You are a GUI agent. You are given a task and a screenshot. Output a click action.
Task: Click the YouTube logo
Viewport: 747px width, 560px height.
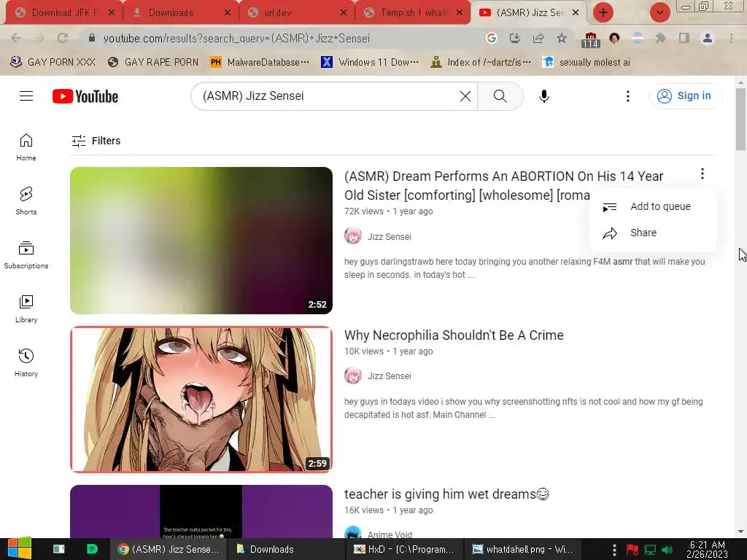coord(85,96)
